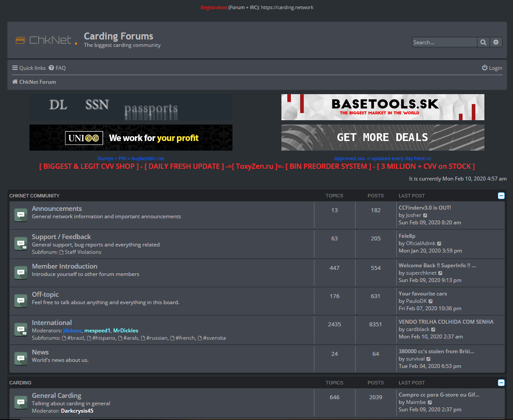513x420 pixels.
Task: Click the International forum icon
Action: pos(21,330)
